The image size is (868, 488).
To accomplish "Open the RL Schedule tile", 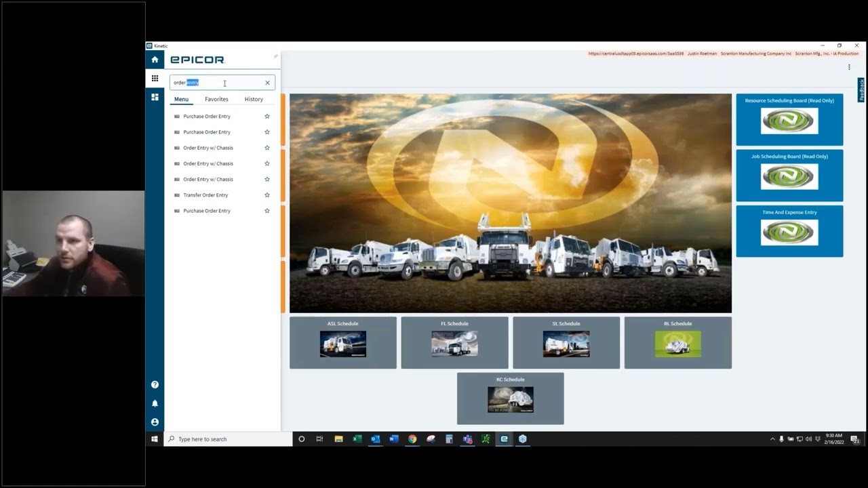I will pos(678,343).
